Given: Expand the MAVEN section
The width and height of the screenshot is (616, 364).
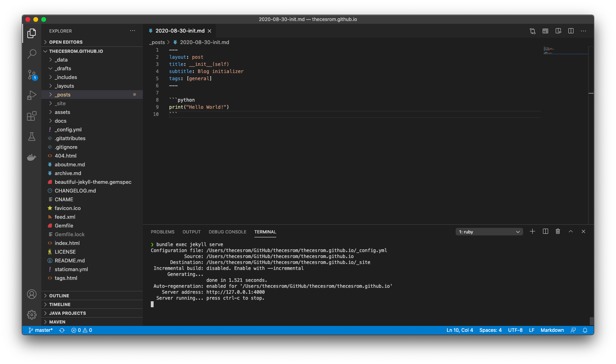Looking at the screenshot, I should click(x=92, y=322).
